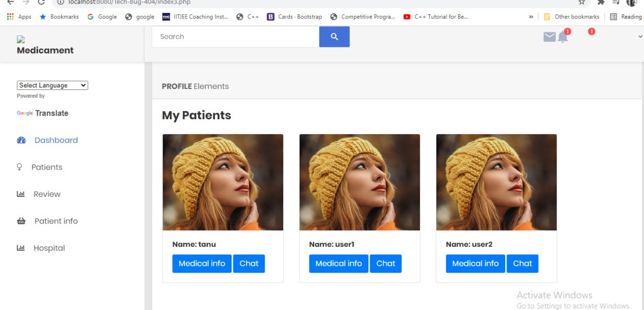
Task: Click the media control icon in Chrome toolbar
Action: click(x=616, y=3)
